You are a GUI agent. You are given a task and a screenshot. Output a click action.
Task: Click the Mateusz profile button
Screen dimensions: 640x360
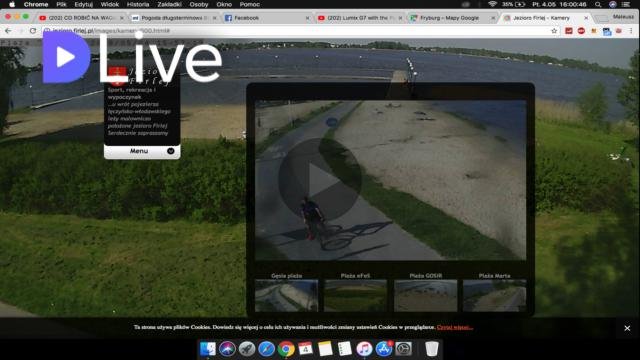(x=623, y=17)
